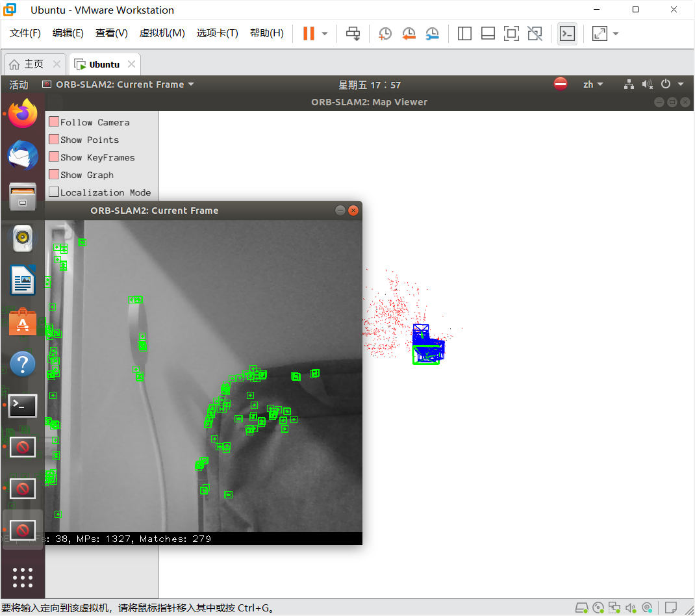
Task: Open the Help question mark icon
Action: pos(23,364)
